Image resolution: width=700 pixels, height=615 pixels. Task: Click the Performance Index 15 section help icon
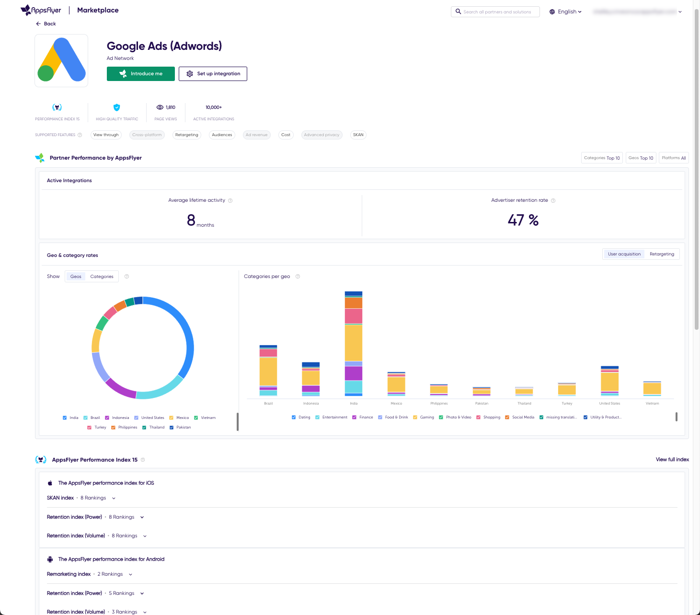tap(143, 460)
